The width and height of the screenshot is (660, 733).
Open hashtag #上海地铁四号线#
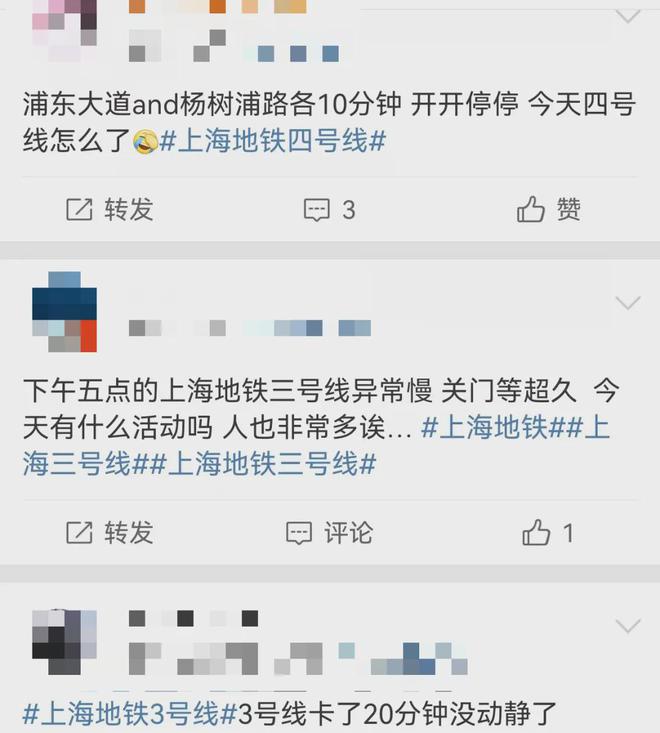pos(273,141)
